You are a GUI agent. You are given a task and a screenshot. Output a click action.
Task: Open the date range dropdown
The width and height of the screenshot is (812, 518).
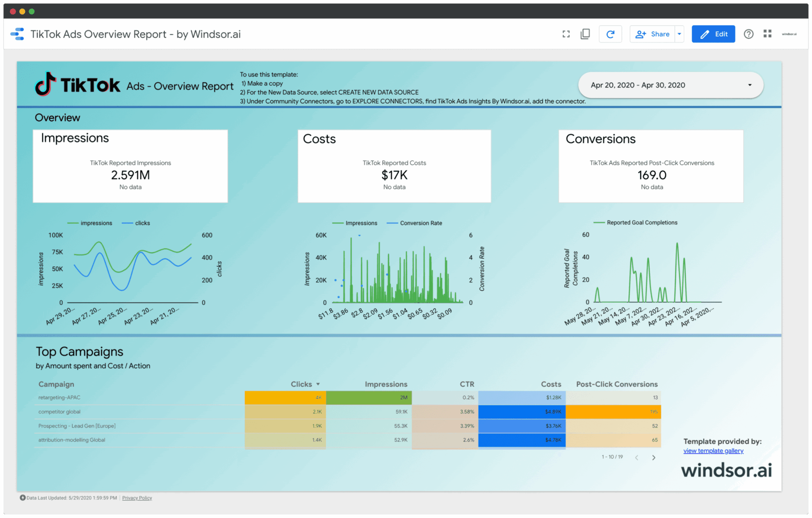tap(671, 85)
